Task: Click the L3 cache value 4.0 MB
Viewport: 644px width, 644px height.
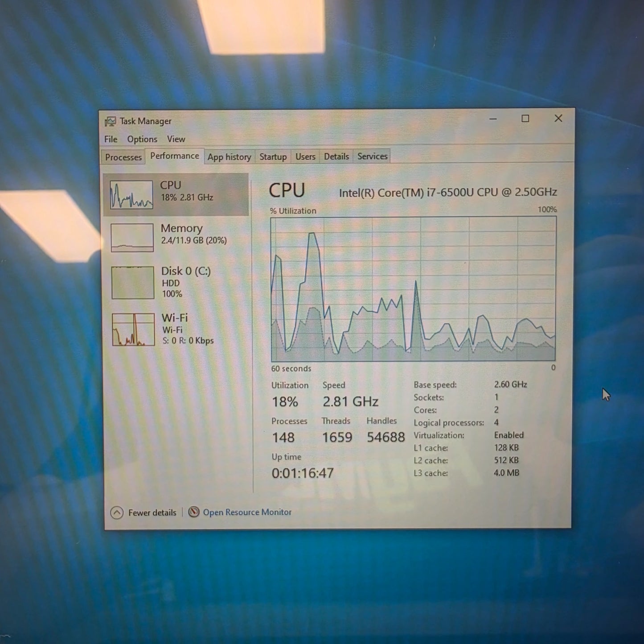Action: [x=507, y=472]
